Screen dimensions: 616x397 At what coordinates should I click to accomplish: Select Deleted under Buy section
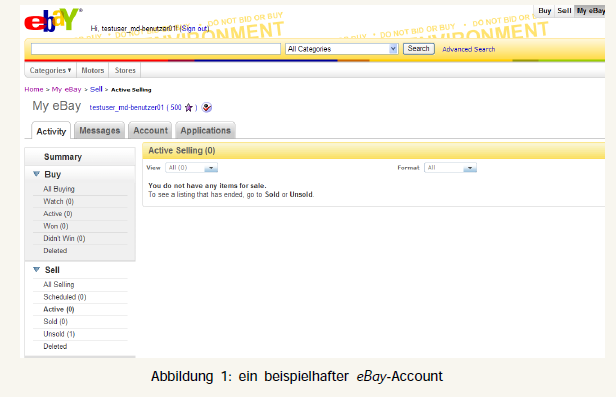pos(55,251)
